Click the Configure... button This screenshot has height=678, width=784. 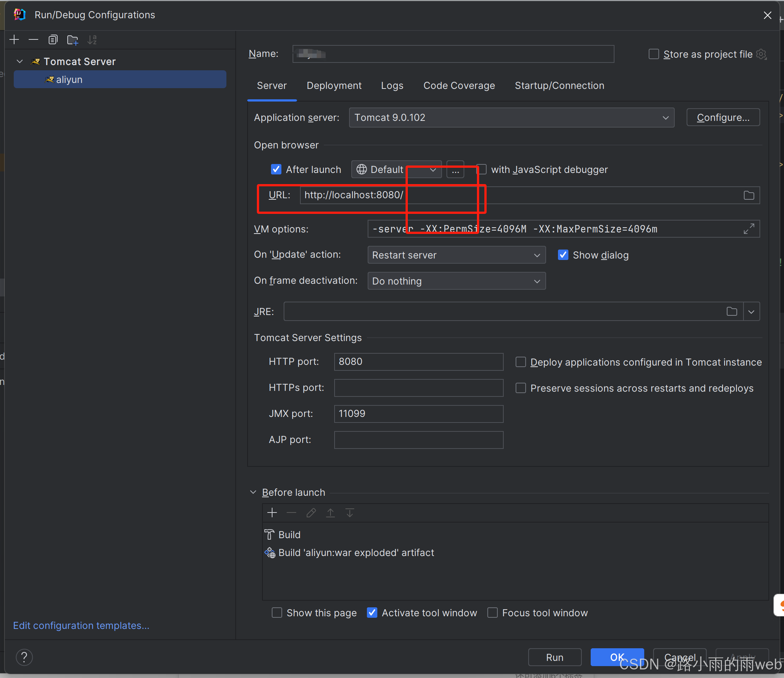point(722,118)
